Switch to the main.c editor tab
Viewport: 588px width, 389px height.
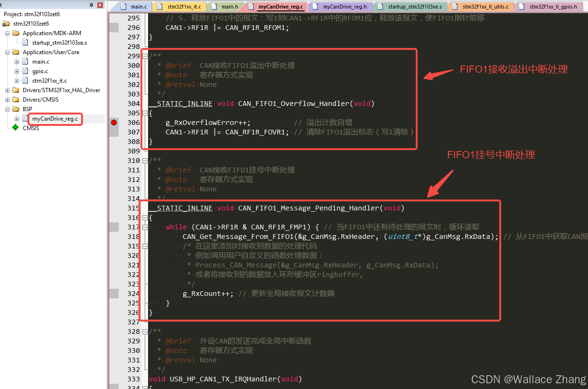pos(134,7)
